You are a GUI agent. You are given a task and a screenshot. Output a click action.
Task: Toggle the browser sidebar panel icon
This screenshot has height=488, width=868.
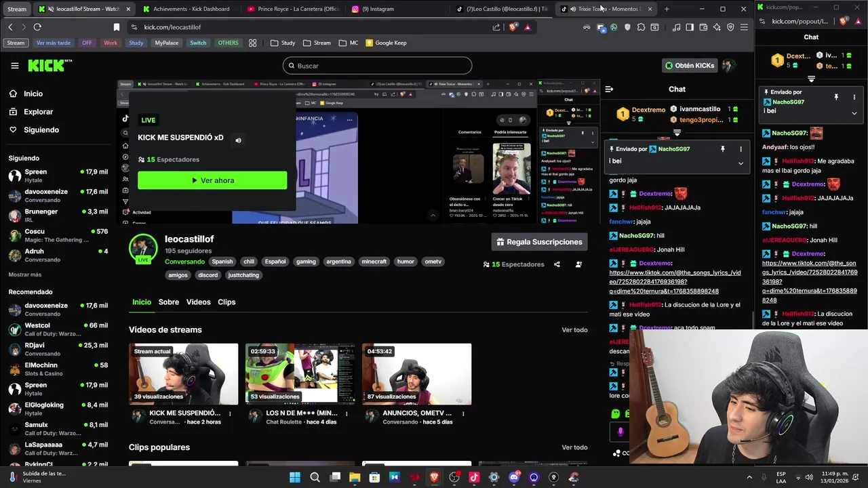(690, 27)
